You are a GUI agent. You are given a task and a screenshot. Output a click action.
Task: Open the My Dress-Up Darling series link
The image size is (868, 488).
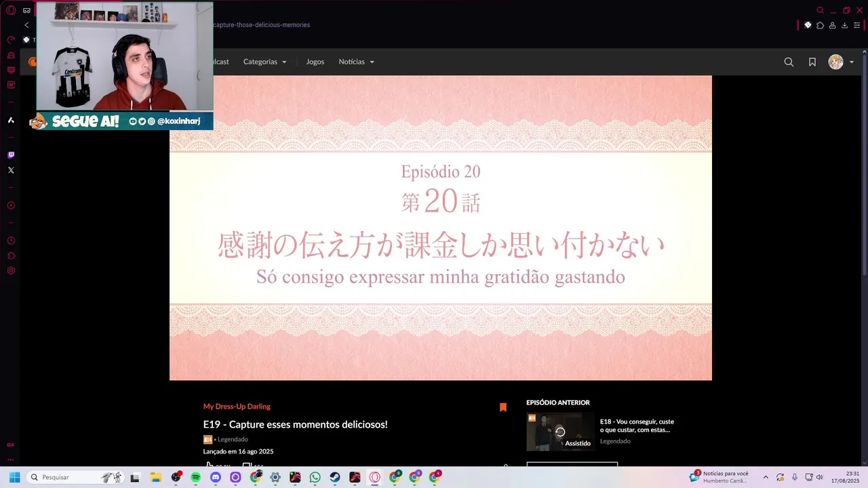pos(237,407)
